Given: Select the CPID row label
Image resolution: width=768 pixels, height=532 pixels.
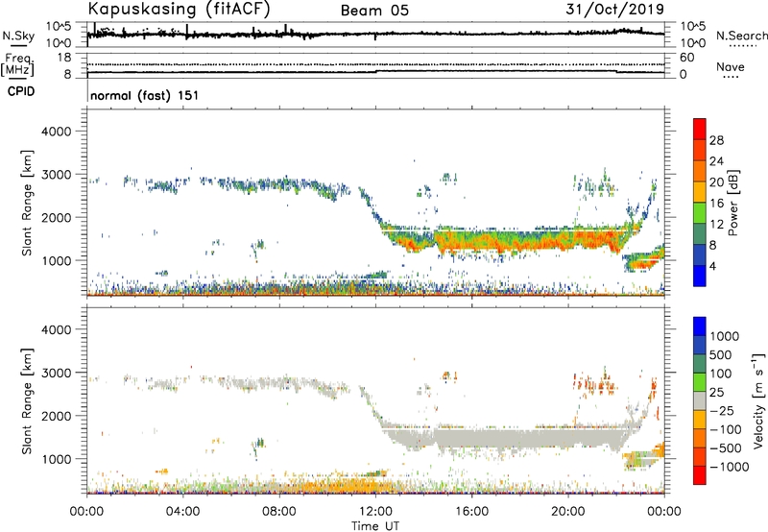Looking at the screenshot, I should pos(21,91).
